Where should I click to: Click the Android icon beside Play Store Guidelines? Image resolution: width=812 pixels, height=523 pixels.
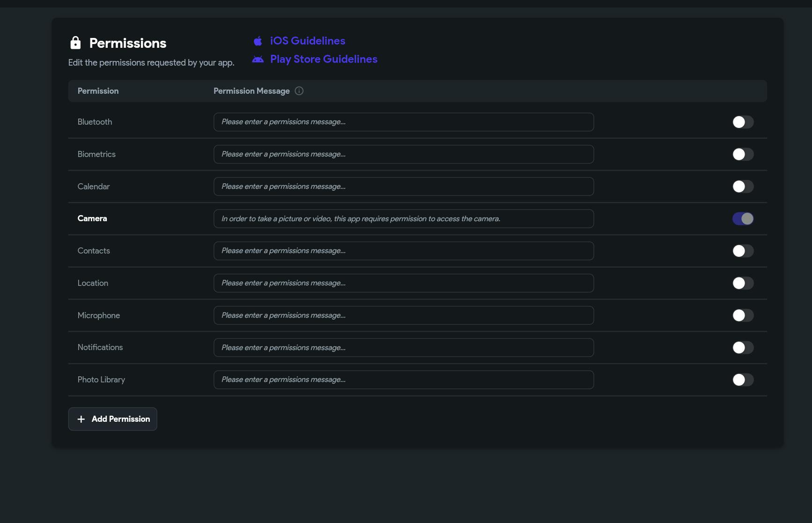[258, 60]
